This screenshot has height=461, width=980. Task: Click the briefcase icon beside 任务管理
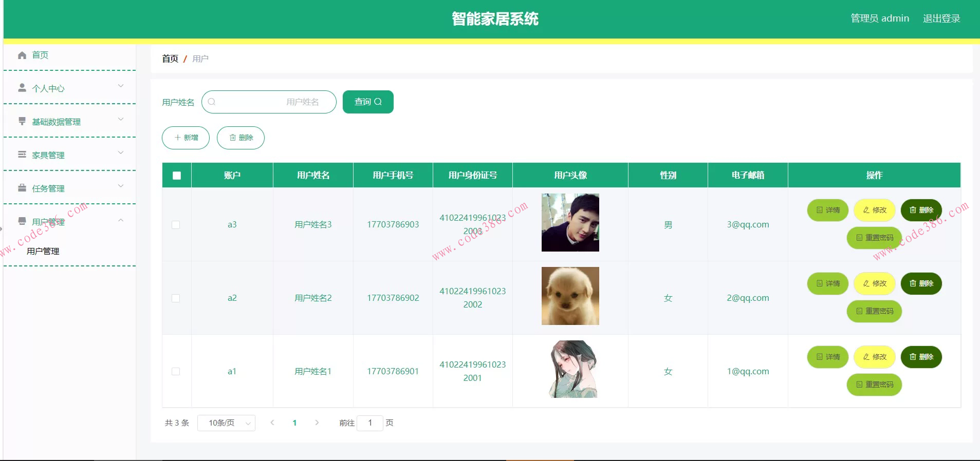22,188
